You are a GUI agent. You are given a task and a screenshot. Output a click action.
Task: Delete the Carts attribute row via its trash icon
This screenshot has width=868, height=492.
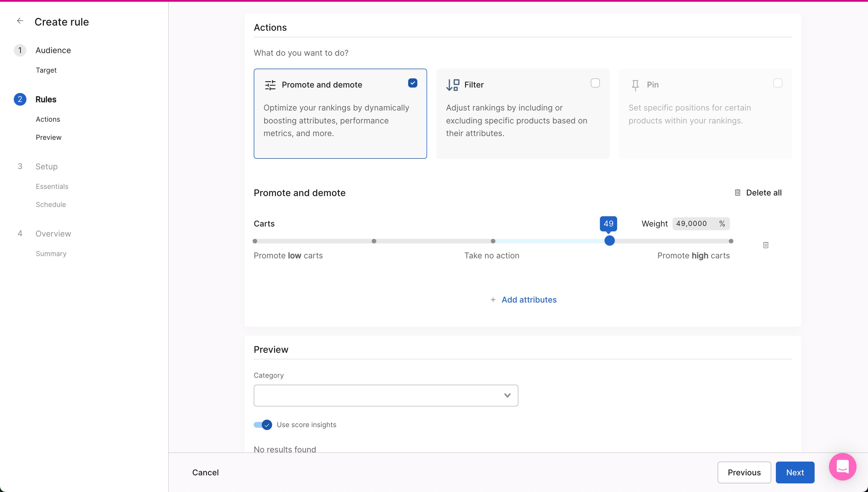click(x=766, y=245)
